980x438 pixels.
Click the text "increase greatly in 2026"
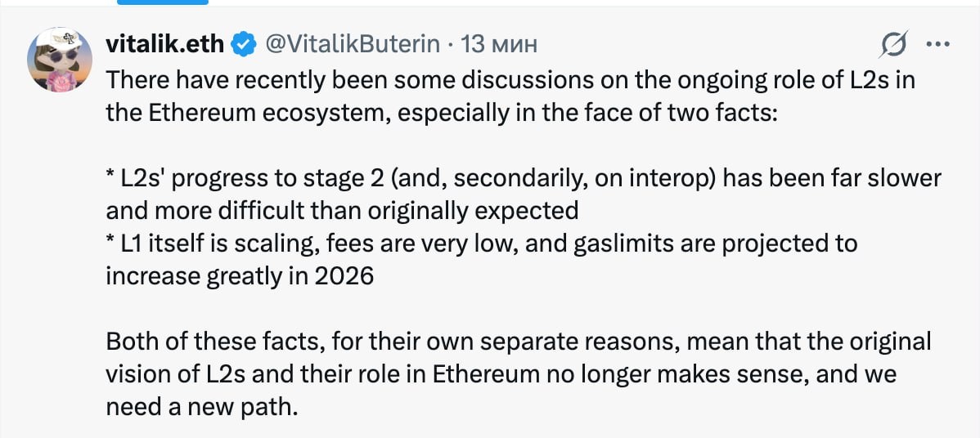(x=239, y=275)
